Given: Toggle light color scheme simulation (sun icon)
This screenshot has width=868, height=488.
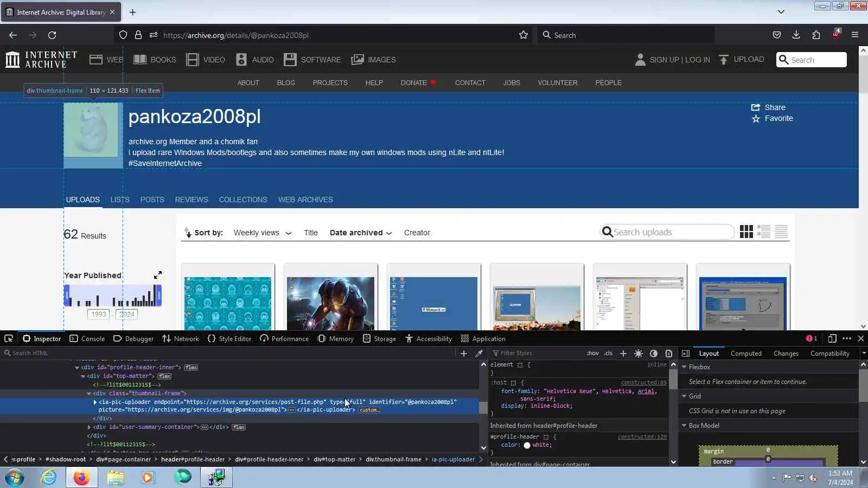Looking at the screenshot, I should coord(639,353).
